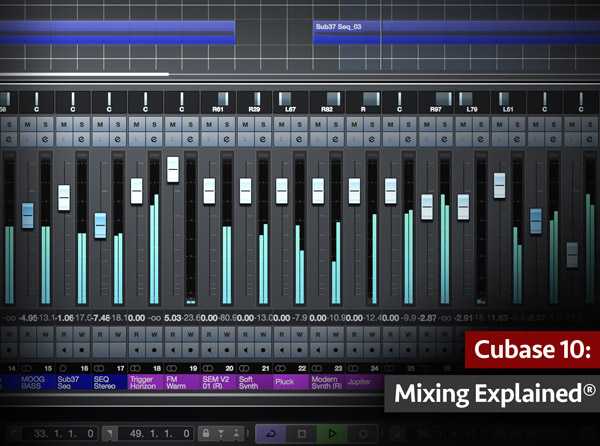Open channel settings (e) for Sub37 Seq
Image resolution: width=600 pixels, height=446 pixels.
click(81, 140)
